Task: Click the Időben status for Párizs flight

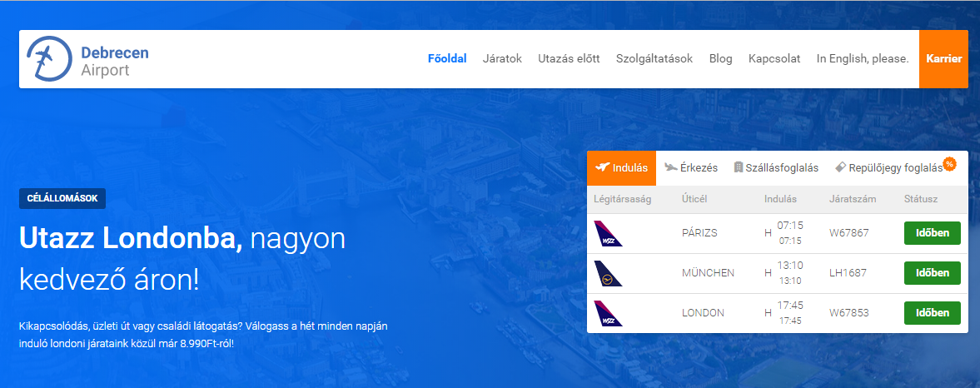Action: pyautogui.click(x=932, y=233)
